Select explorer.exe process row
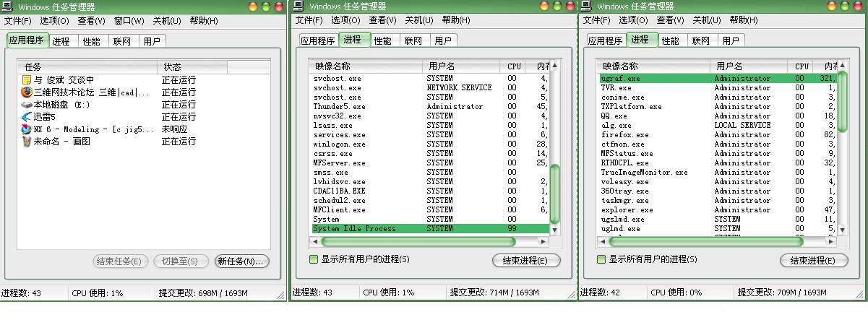 click(x=718, y=209)
